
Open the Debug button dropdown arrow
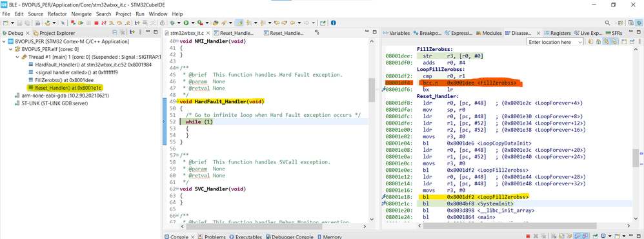[x=179, y=23]
